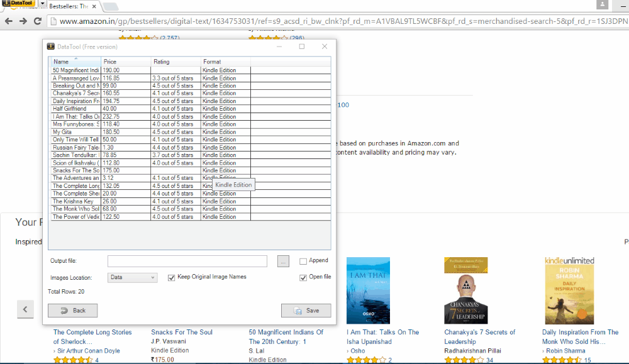
Task: Sort the table by the Format column
Action: (225, 62)
